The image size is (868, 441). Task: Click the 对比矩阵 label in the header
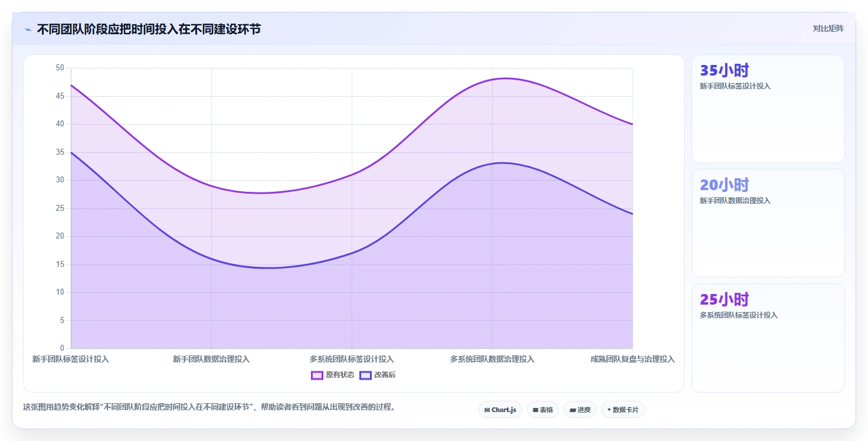click(828, 29)
